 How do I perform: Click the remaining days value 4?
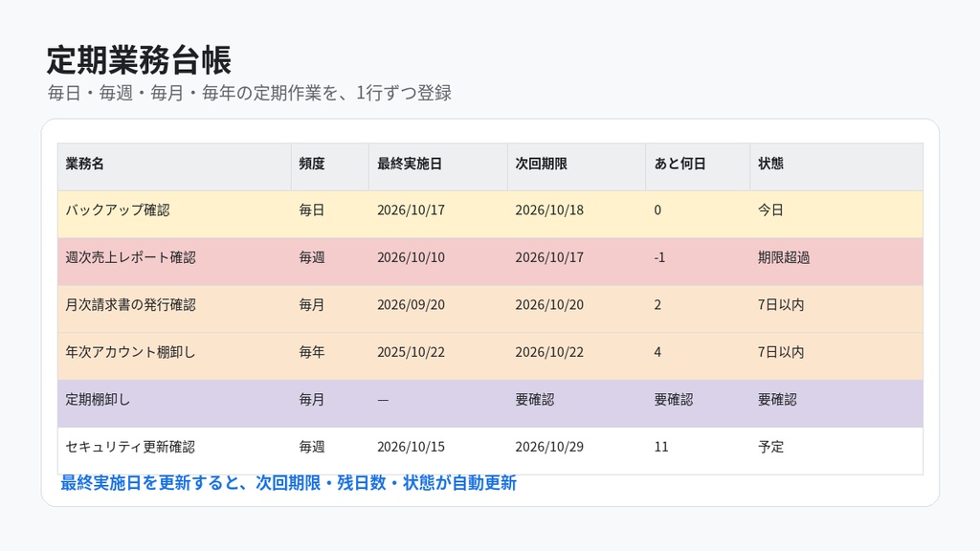(698, 356)
